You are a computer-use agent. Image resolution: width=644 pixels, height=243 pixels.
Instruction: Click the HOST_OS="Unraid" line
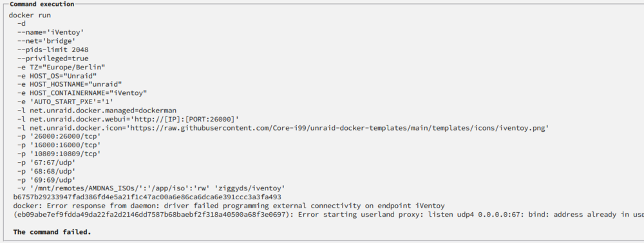tap(57, 76)
